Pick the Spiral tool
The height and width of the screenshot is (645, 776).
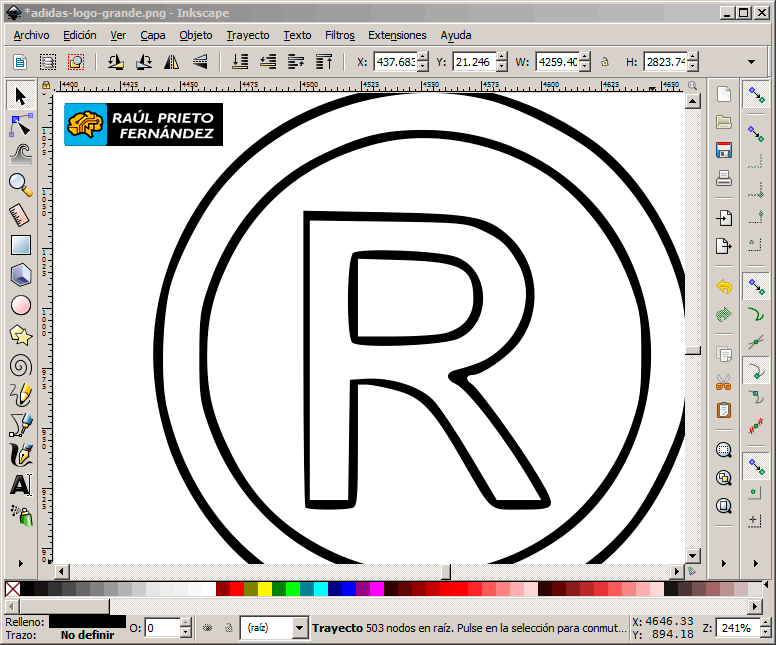point(20,365)
